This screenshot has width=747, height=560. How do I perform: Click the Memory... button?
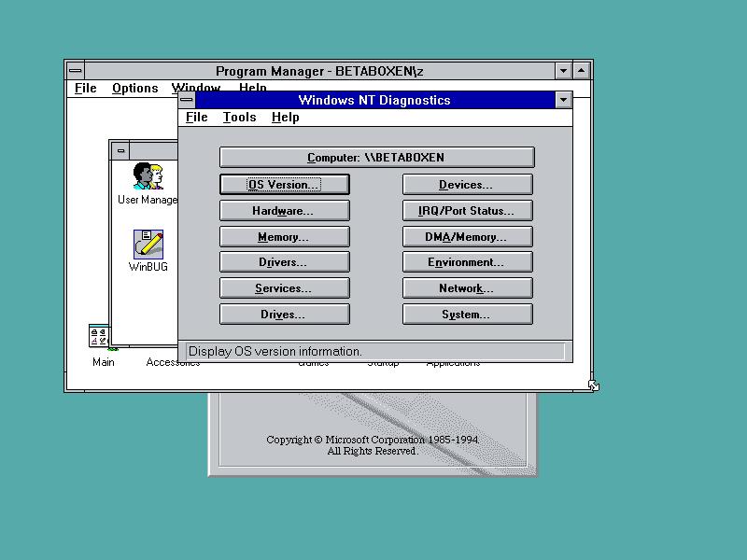coord(285,237)
